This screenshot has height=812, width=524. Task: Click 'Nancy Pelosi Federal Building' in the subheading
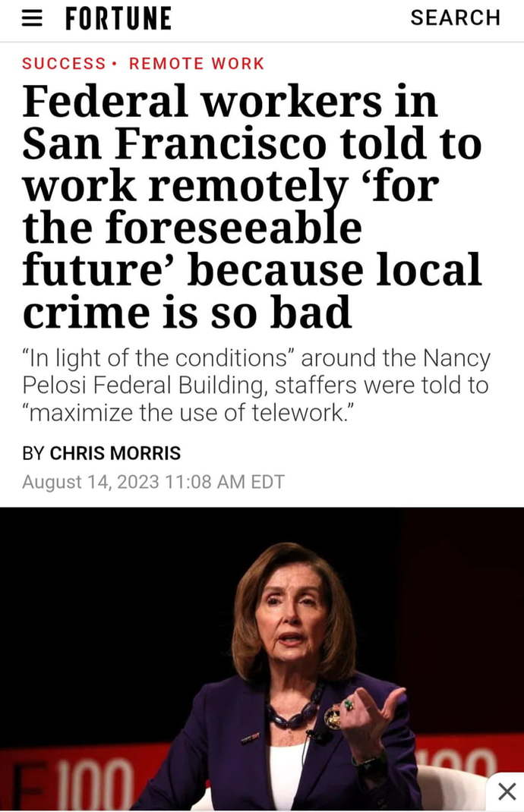tap(256, 372)
